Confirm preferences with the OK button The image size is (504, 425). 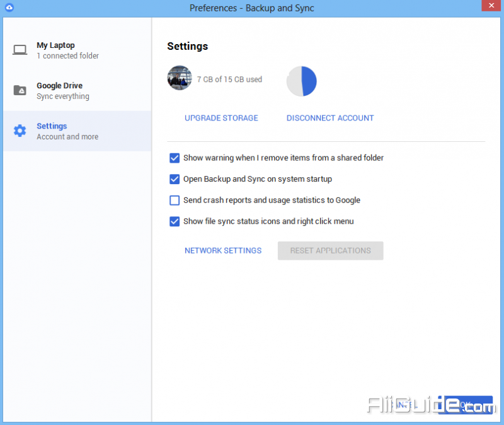pyautogui.click(x=465, y=405)
